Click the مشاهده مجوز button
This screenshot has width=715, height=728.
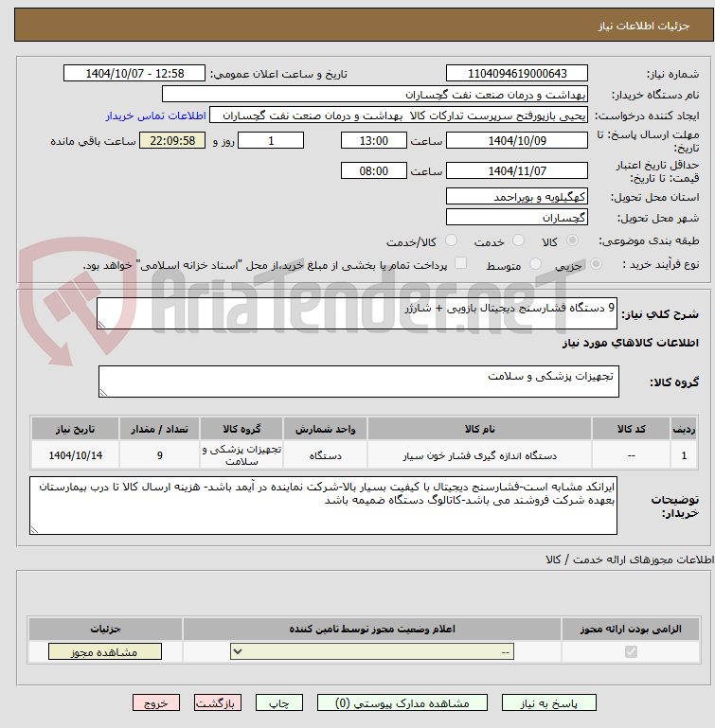point(105,652)
